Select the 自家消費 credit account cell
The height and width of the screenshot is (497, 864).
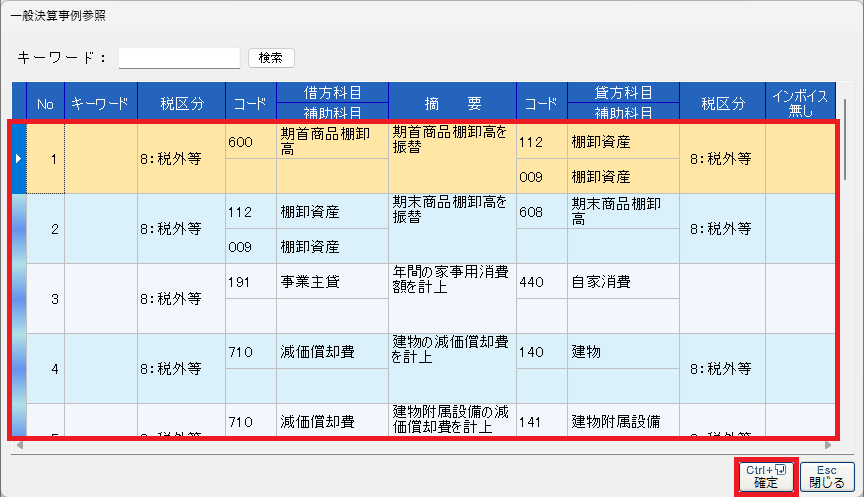click(x=622, y=282)
